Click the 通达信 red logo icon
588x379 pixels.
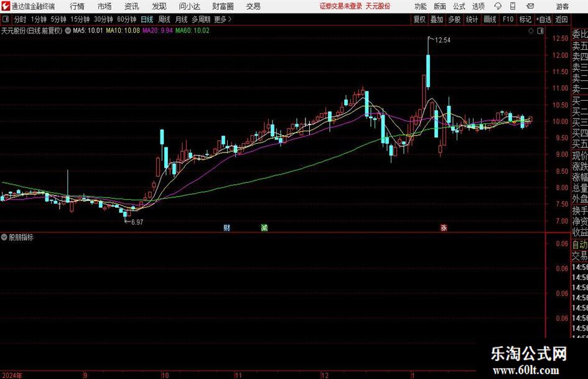pyautogui.click(x=6, y=6)
